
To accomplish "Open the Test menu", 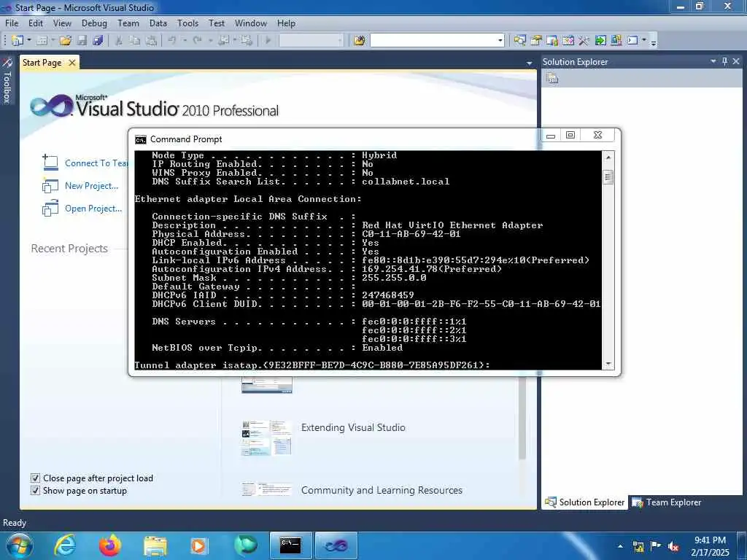I will pos(216,23).
